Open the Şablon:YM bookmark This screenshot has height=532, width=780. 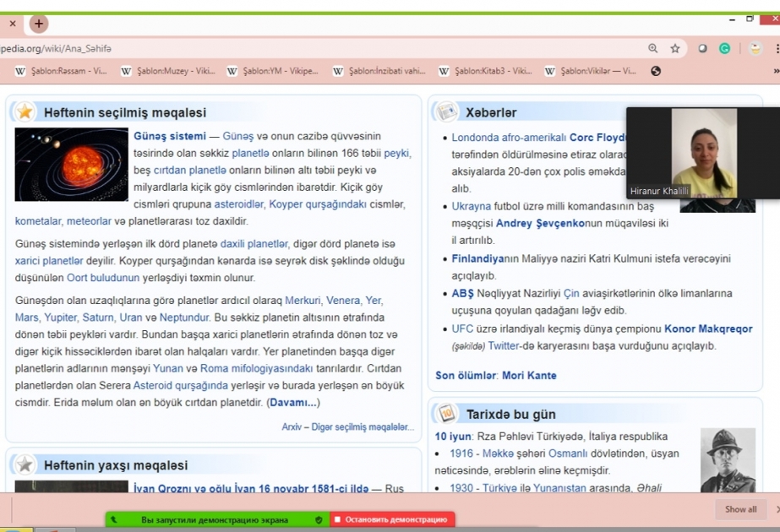click(x=273, y=71)
